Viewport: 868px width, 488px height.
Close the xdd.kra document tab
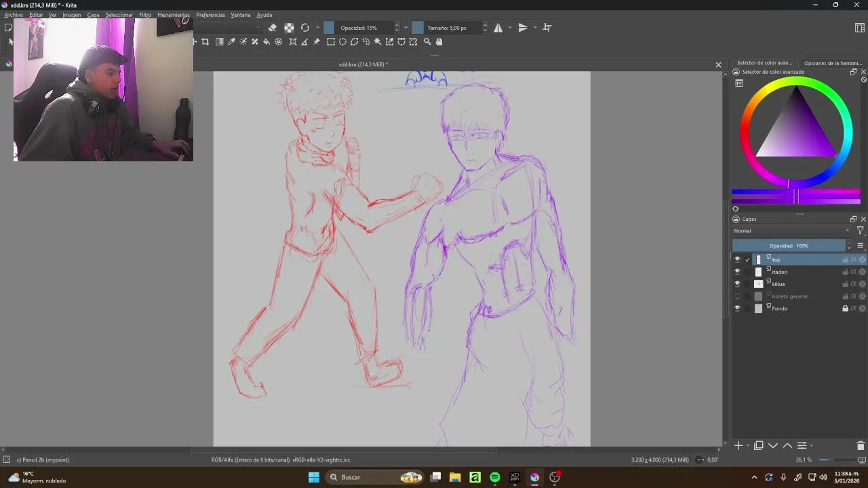point(718,65)
